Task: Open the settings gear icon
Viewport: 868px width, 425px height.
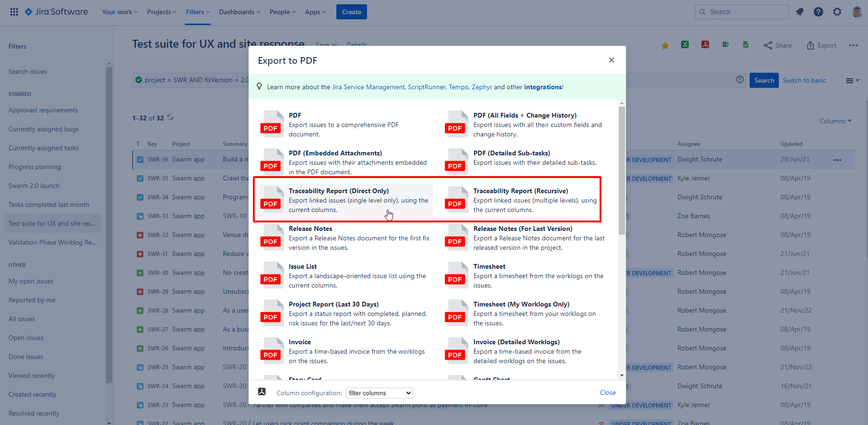Action: click(837, 12)
